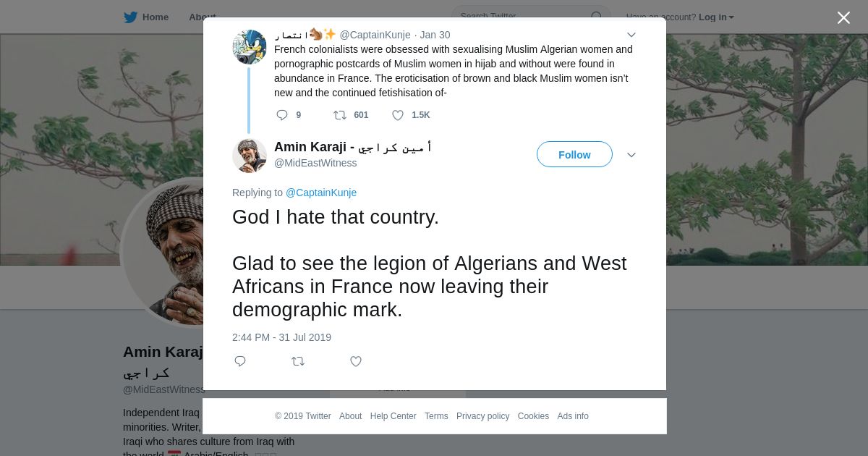Close the tweet overlay with X

843,18
